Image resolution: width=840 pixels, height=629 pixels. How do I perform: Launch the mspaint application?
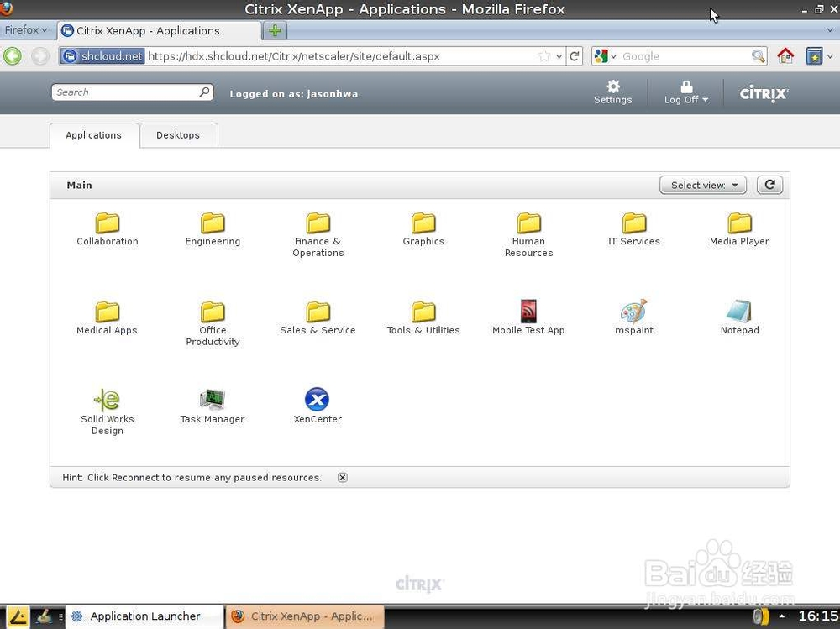pyautogui.click(x=633, y=318)
